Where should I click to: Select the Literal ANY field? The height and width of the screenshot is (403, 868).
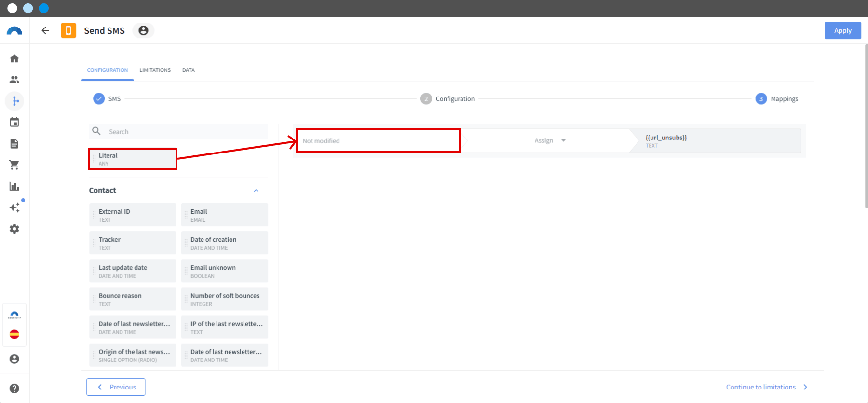133,159
